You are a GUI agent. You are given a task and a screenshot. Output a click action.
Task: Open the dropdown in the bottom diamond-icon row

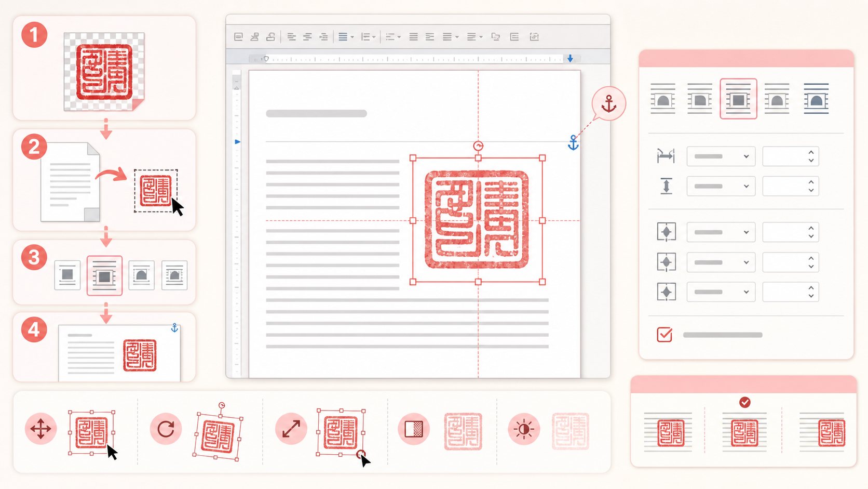coord(721,292)
